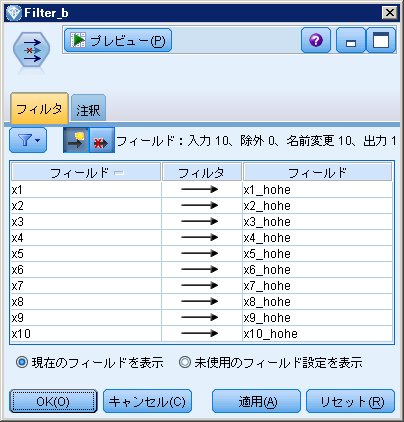Screen dimensions: 404x422
Task: Toggle the filter arrow for x5
Action: [200, 254]
